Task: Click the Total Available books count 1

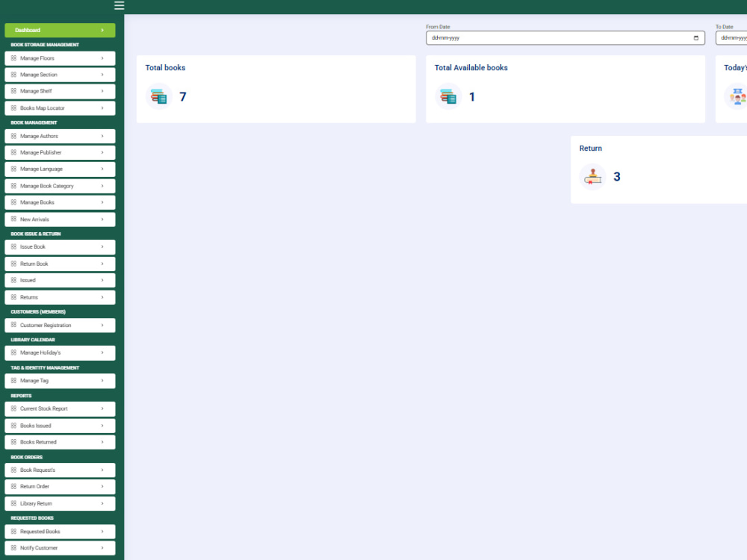Action: (x=472, y=96)
